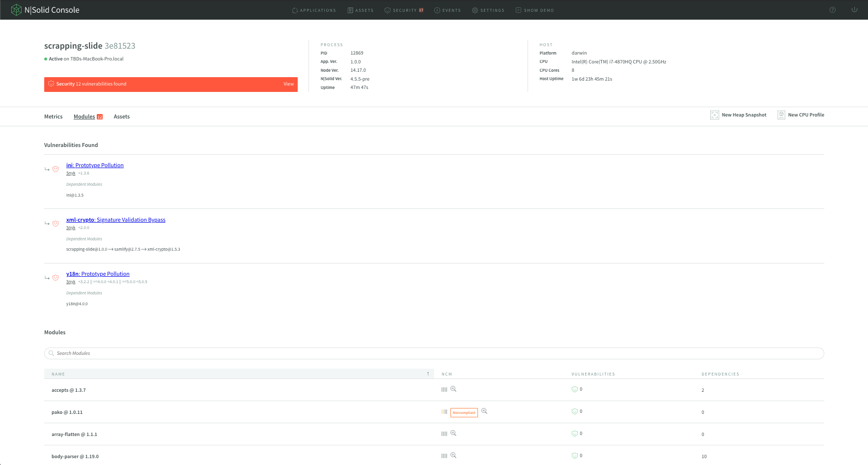Focus the Search Modules field

(434, 353)
